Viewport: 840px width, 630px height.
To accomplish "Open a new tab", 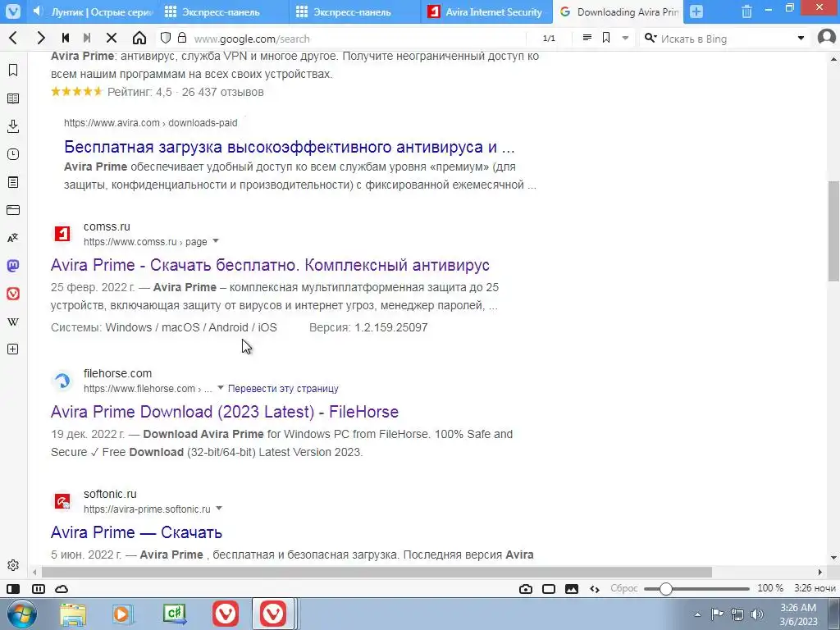I will (696, 11).
